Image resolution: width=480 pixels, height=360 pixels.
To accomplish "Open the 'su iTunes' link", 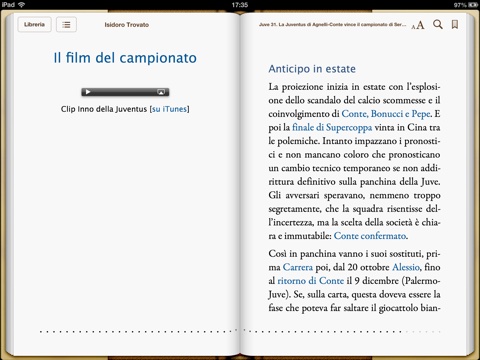I will (x=169, y=109).
